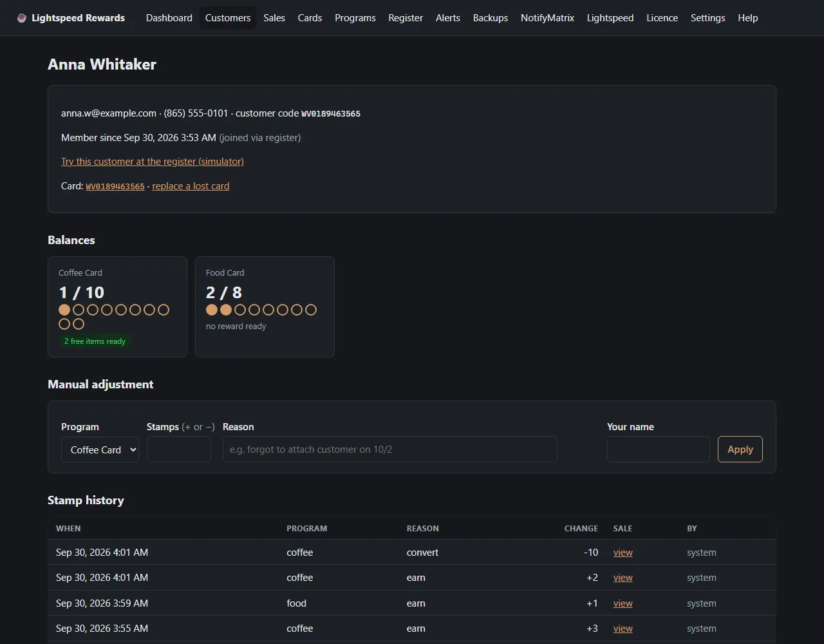Screen dimensions: 824x644
Task: Click the 'food' program cell
Action: click(297, 603)
